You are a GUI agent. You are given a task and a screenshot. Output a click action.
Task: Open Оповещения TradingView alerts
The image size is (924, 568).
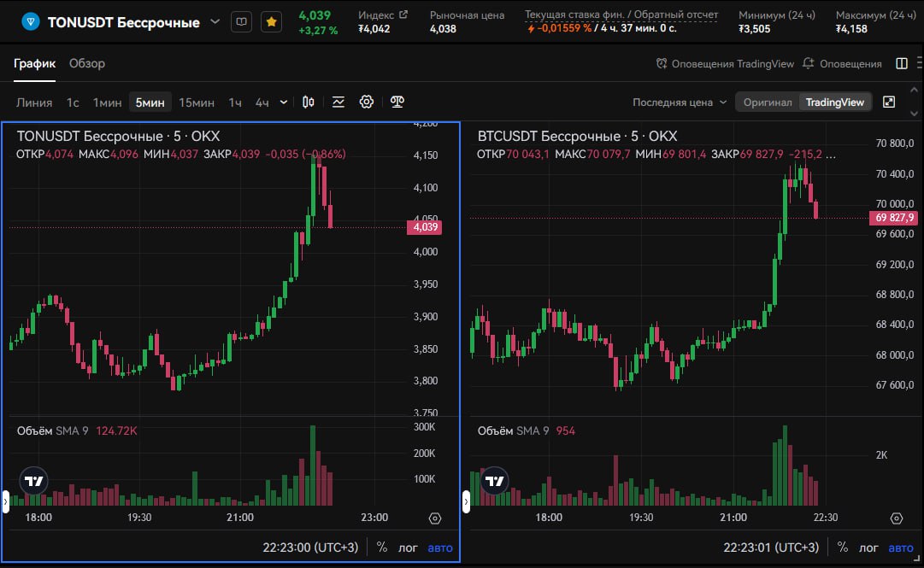(x=725, y=63)
